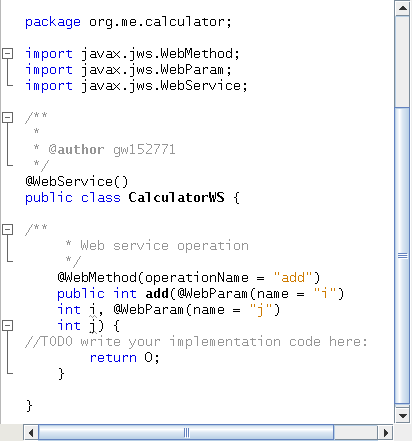Place cursor on return 0 statement
412x441 pixels.
pyautogui.click(x=125, y=358)
